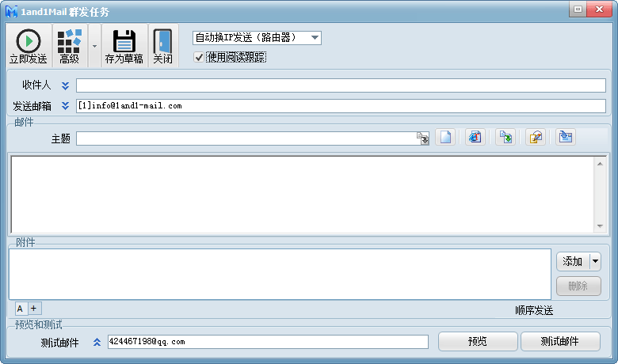Open the 高级 advanced options
Screen dimensions: 618x364
click(x=70, y=46)
